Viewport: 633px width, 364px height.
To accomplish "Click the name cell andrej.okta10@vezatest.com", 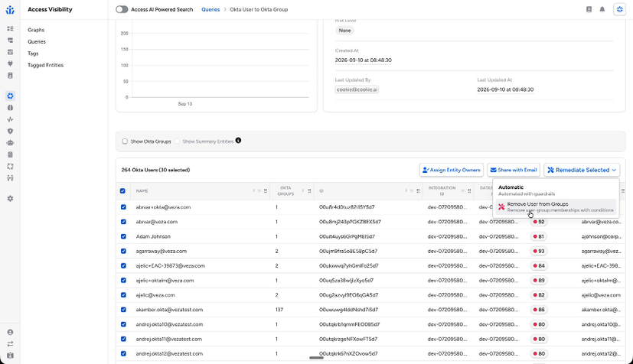I will coord(169,324).
